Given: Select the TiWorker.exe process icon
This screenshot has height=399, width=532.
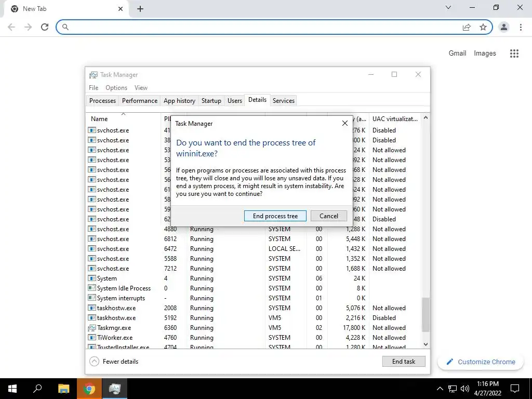Looking at the screenshot, I should tap(91, 338).
